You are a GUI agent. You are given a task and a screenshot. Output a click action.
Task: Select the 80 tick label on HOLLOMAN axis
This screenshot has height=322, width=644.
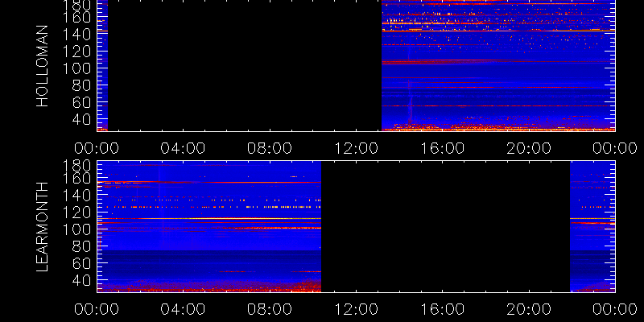(x=82, y=86)
